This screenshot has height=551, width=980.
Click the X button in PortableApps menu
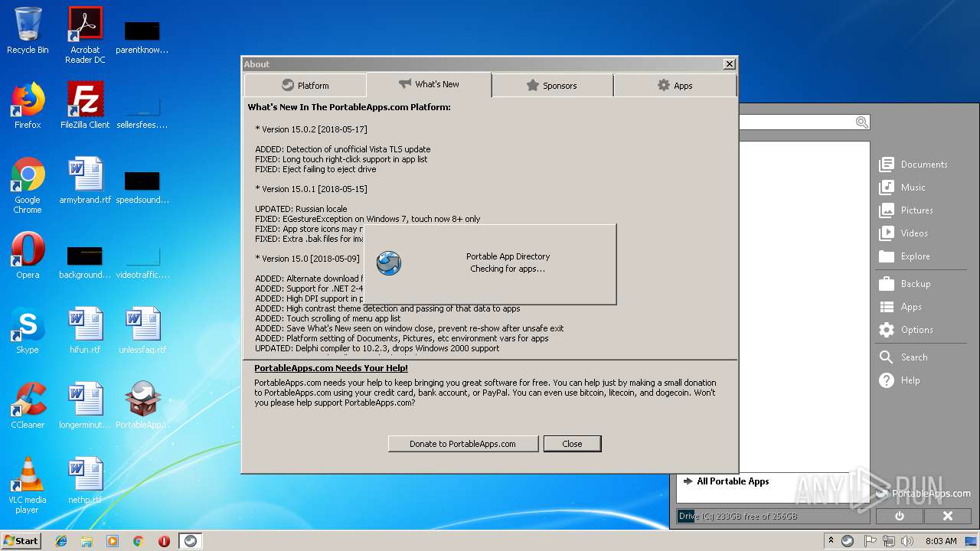pos(947,517)
